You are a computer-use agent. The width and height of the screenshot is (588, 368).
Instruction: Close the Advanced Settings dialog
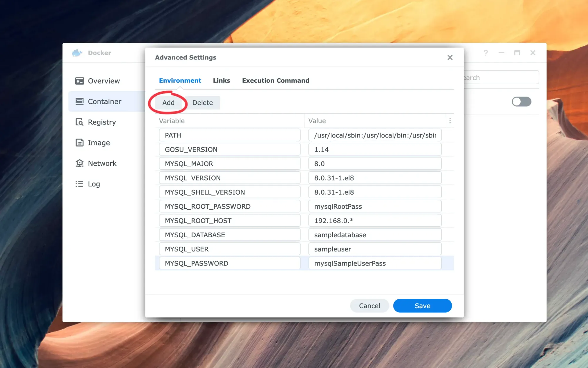click(x=450, y=57)
